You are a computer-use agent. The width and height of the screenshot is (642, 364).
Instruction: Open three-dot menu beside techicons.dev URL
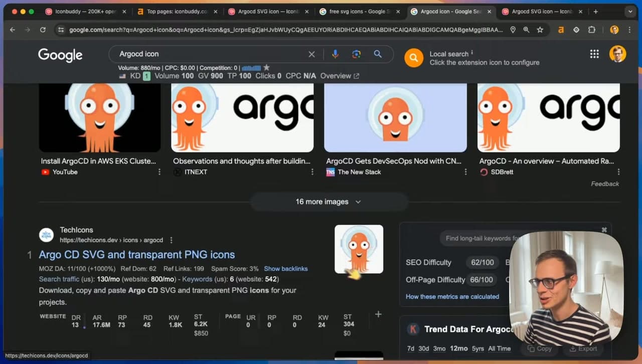171,240
